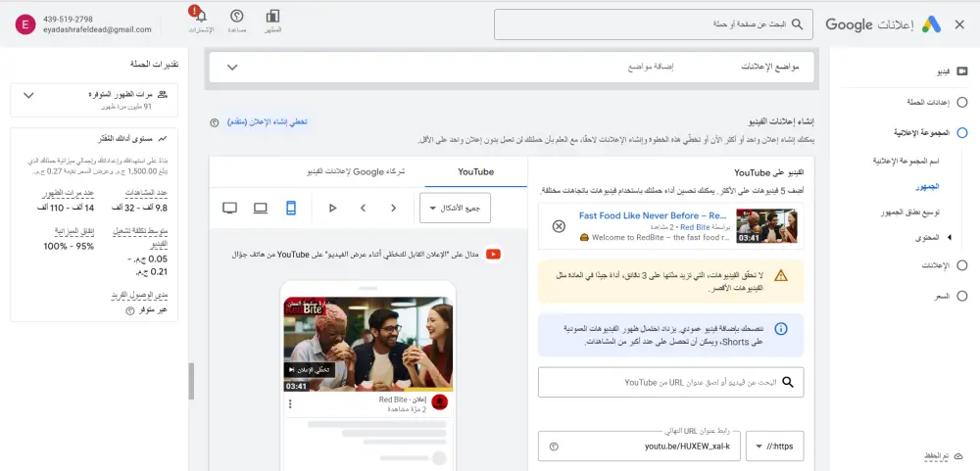Screen dimensions: 980x471
Task: Focus the page or campaign search field
Action: 653,24
